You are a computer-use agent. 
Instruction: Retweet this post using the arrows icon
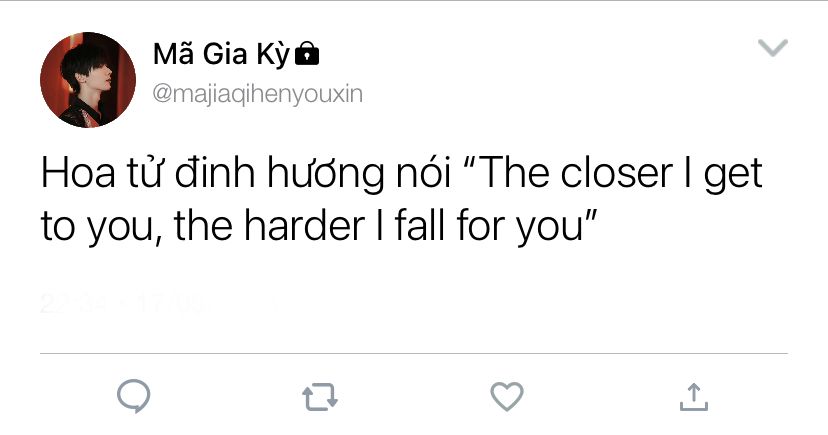point(320,397)
